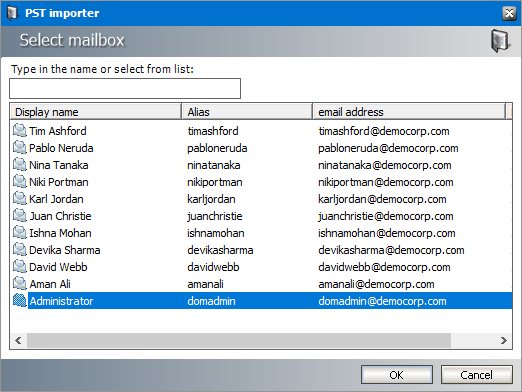This screenshot has height=392, width=522.
Task: Click the mailbox icon beside David Webb
Action: click(x=20, y=266)
